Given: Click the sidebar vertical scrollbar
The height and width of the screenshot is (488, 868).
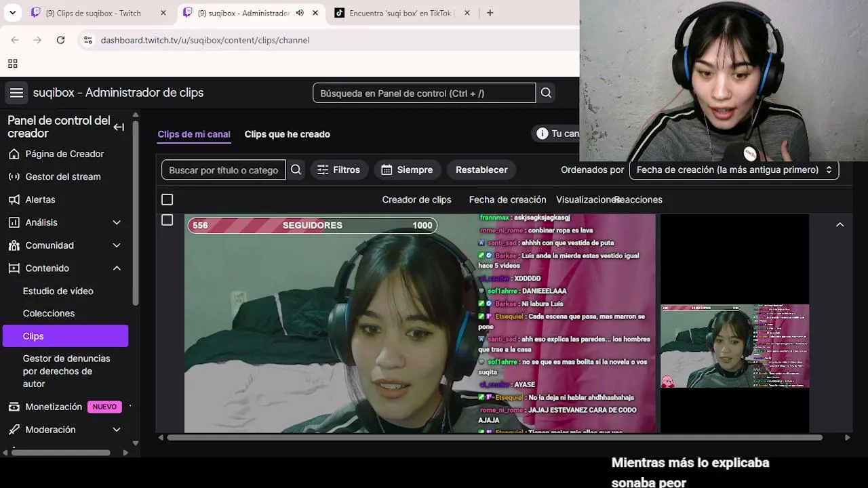Looking at the screenshot, I should click(x=136, y=213).
